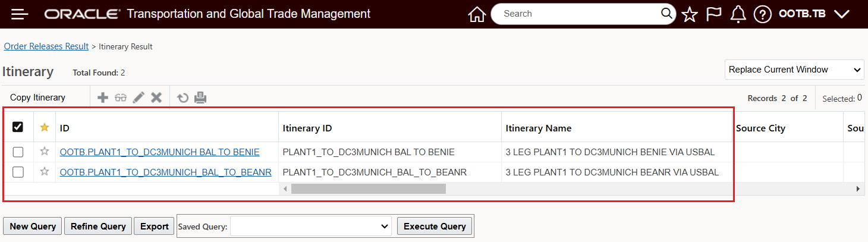Open the Saved Query dropdown
The height and width of the screenshot is (242, 868).
[x=310, y=226]
